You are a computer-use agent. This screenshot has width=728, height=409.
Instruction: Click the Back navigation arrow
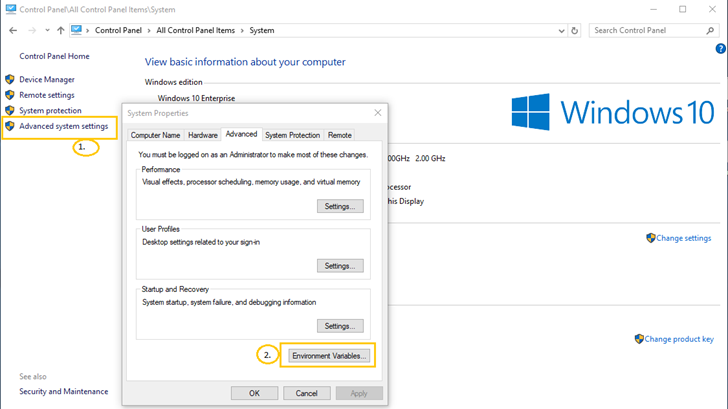coord(13,30)
